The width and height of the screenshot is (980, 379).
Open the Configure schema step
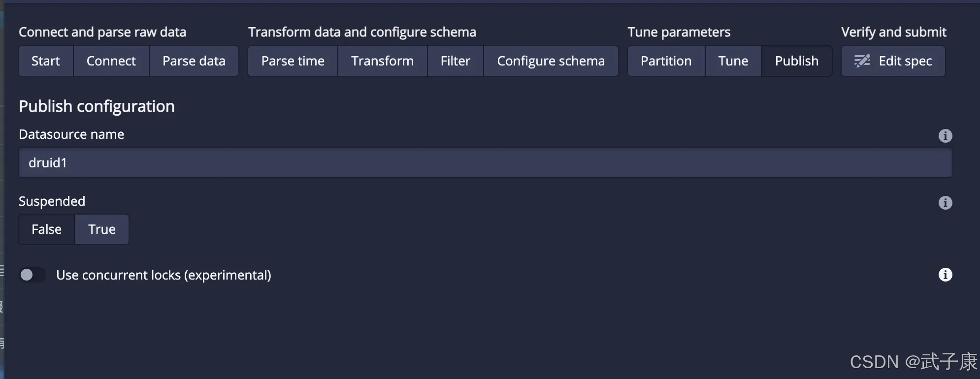click(x=551, y=61)
